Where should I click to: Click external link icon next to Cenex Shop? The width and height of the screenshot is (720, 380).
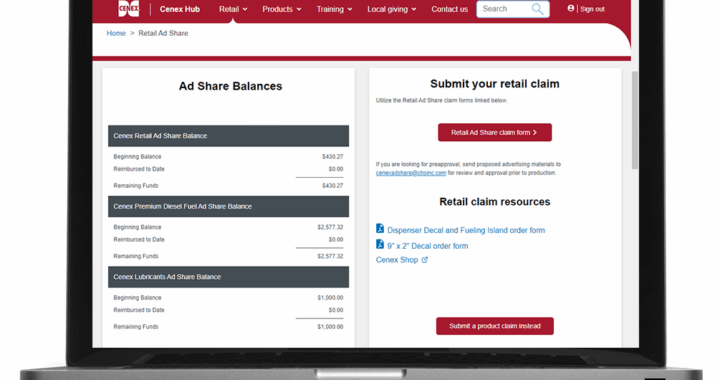(x=425, y=260)
